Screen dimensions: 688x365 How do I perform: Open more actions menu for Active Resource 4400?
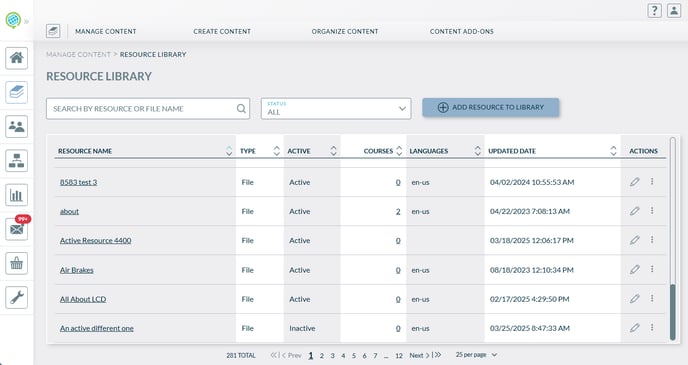[652, 240]
